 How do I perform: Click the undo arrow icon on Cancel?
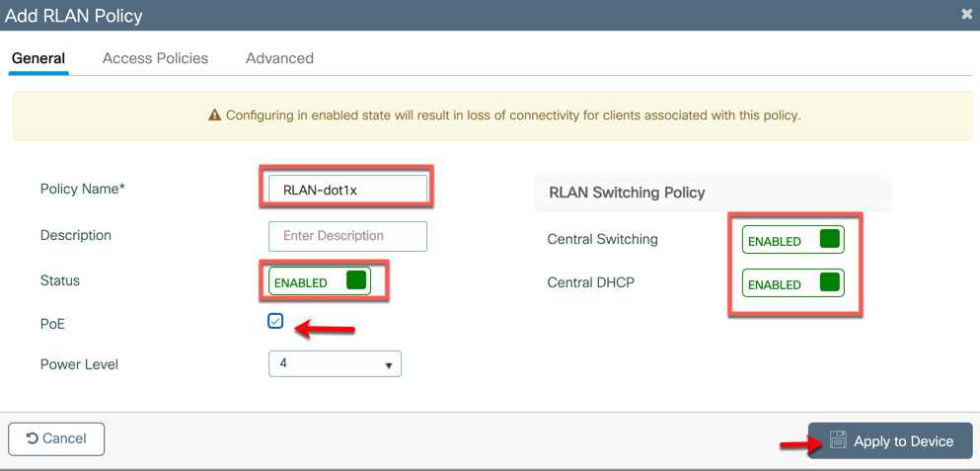click(33, 438)
